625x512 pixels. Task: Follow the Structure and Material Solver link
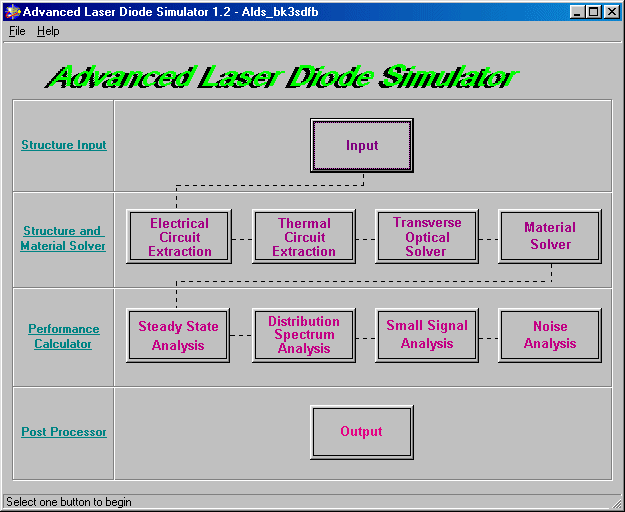tap(63, 238)
